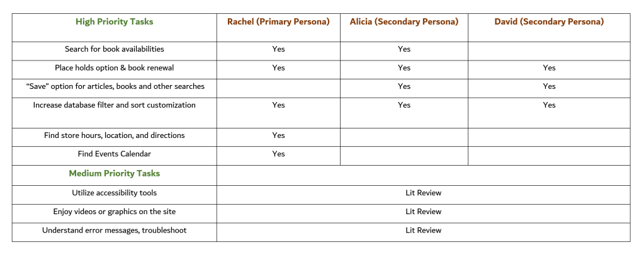This screenshot has width=644, height=257.
Task: Click "Enjoy videos or graphics on the site"
Action: tap(114, 212)
